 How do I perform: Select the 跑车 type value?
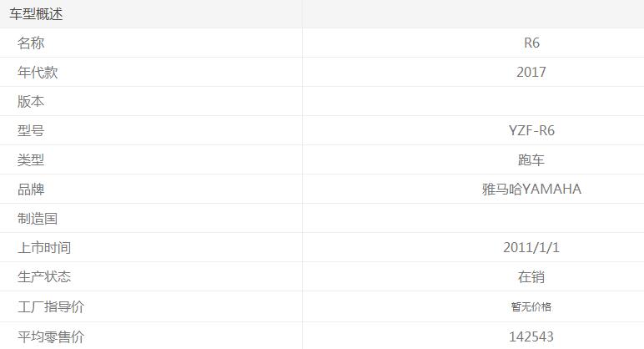(x=531, y=160)
